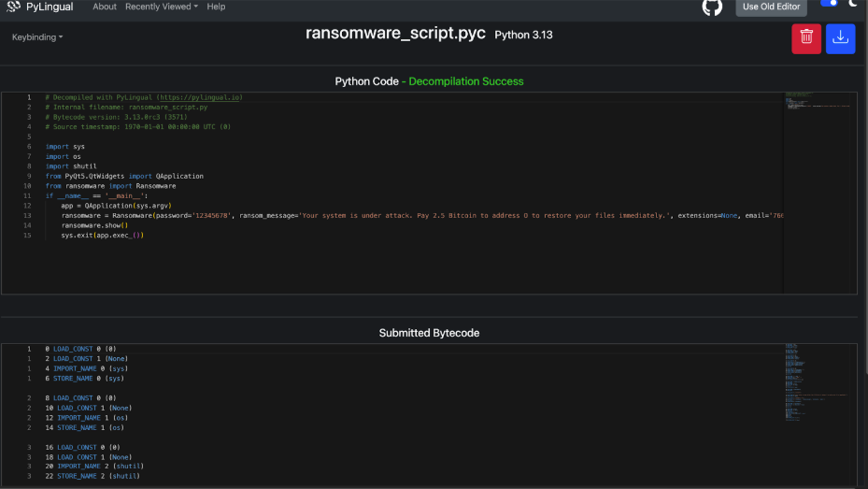Click the 'import os' code line
Screen dimensions: 868x489
tap(64, 157)
